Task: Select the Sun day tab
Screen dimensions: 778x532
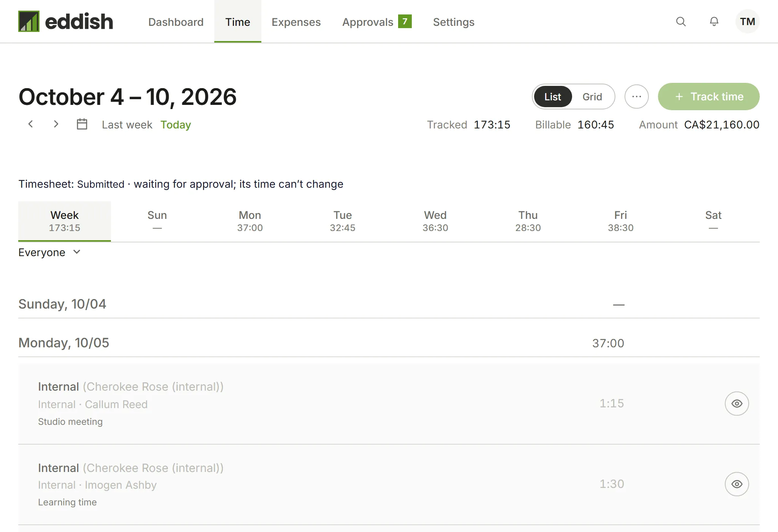Action: 157,221
